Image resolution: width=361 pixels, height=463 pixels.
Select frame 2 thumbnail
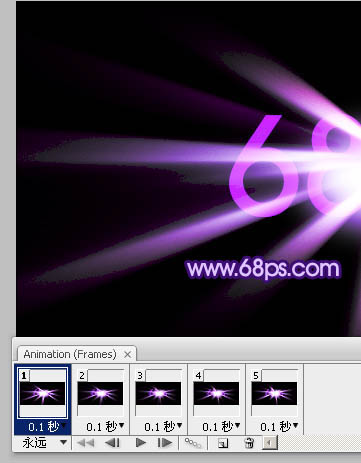click(x=100, y=393)
